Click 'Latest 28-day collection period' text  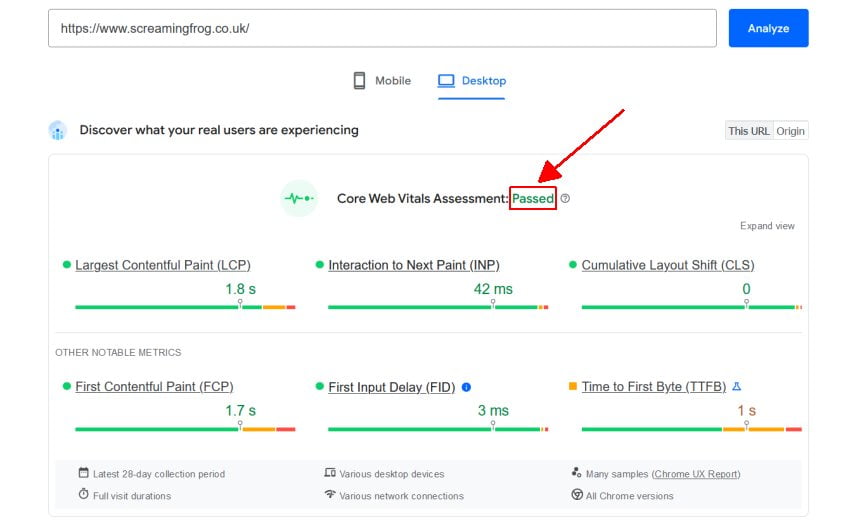(159, 474)
